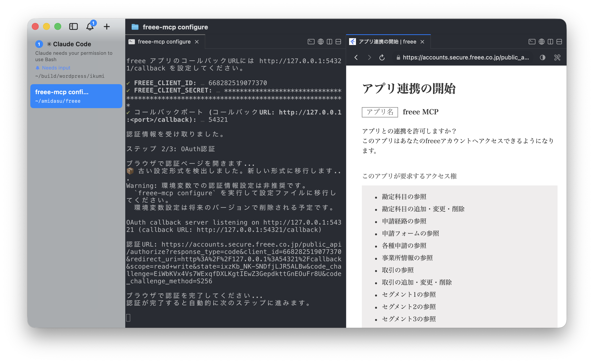594x364 pixels.
Task: Open developer tools for the browser pane
Action: 558,57
